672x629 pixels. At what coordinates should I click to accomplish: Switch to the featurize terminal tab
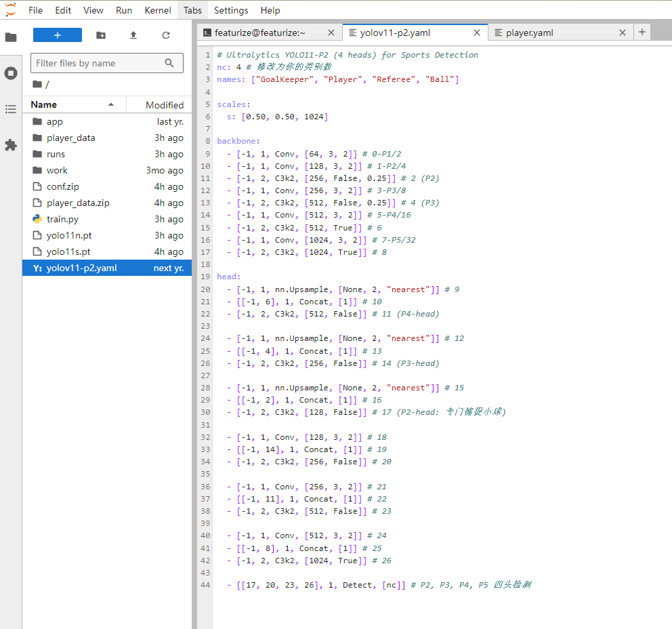pos(260,33)
